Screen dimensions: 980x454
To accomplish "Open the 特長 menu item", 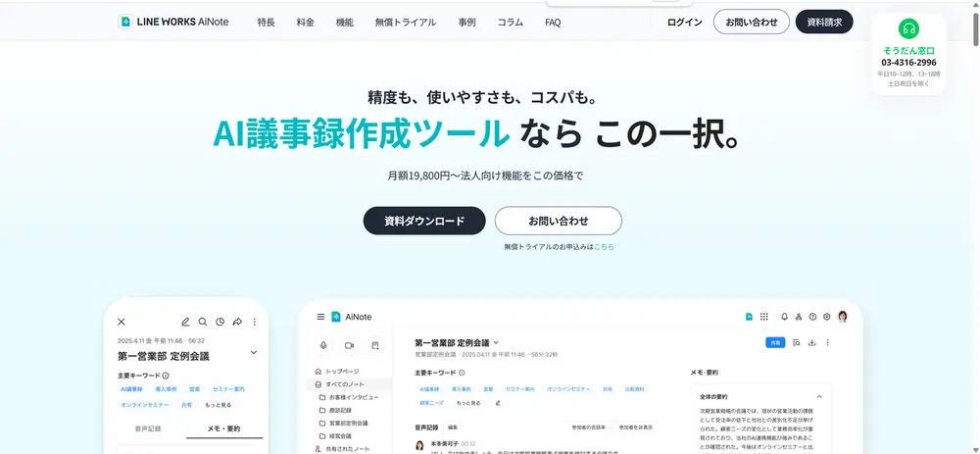I will [267, 23].
